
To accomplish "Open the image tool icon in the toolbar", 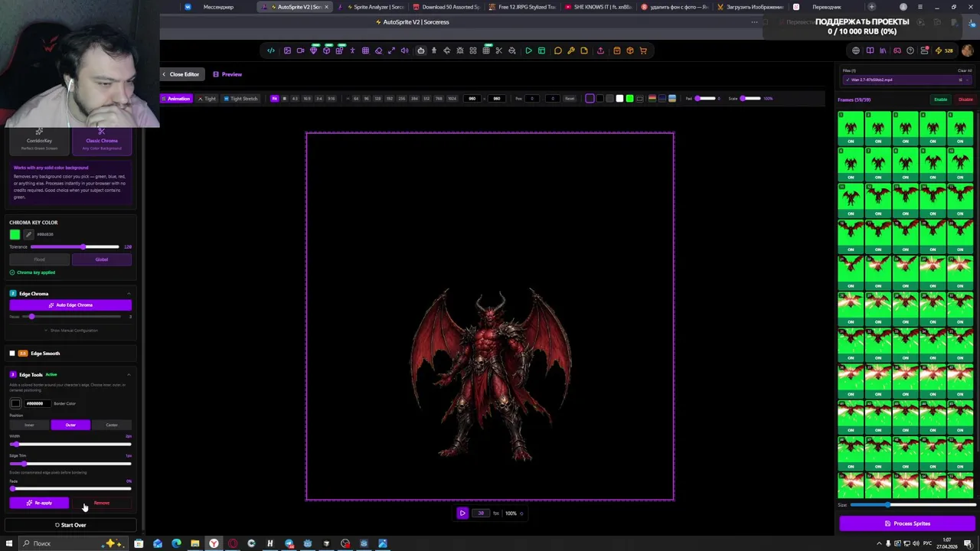I will 287,51.
